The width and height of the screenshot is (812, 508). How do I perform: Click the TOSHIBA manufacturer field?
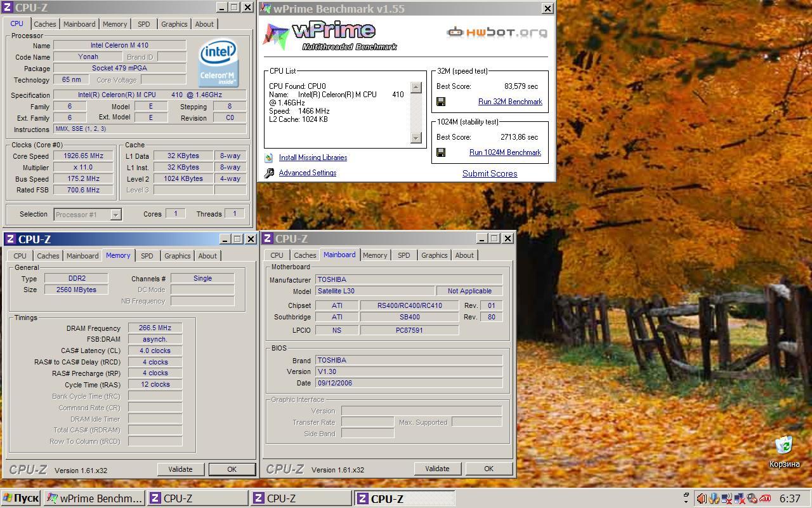pos(409,279)
